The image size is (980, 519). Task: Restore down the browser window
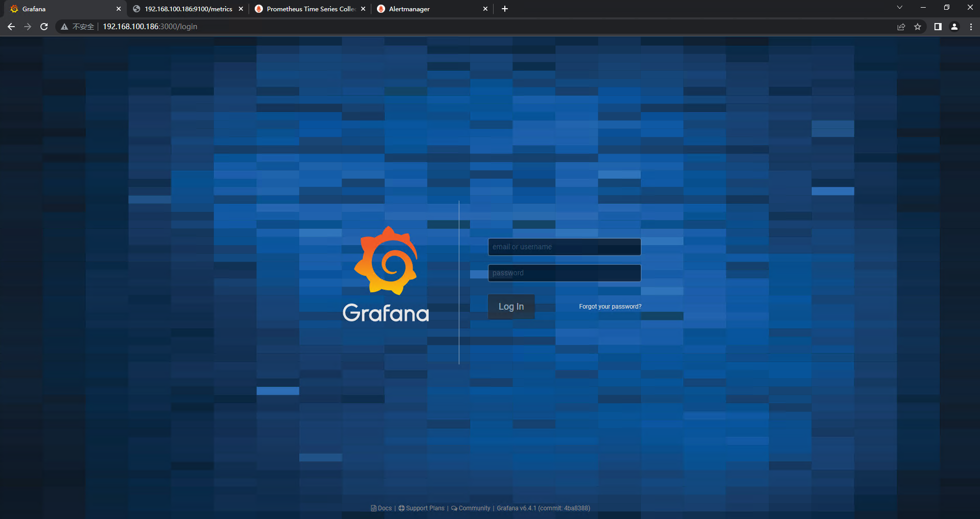(947, 7)
